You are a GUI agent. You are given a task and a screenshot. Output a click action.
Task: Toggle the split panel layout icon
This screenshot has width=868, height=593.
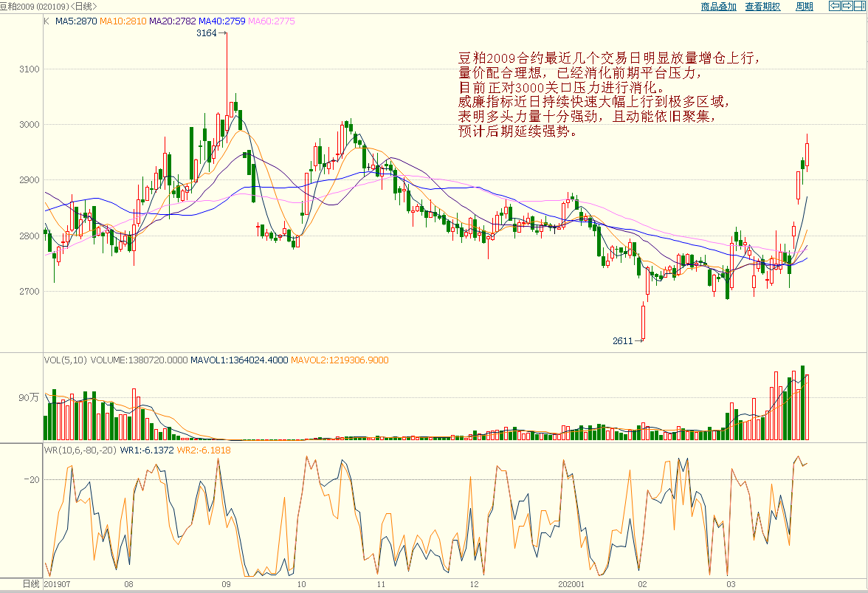(859, 6)
